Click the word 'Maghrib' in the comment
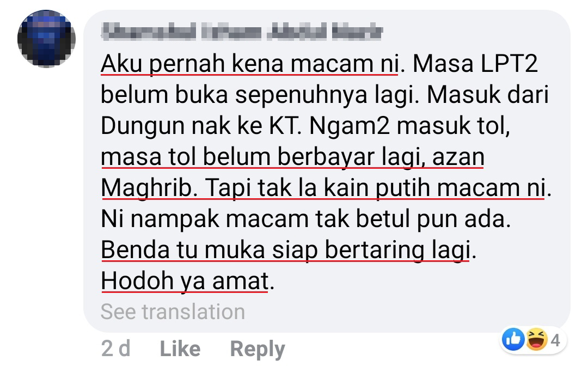This screenshot has height=367, width=588. point(146,188)
